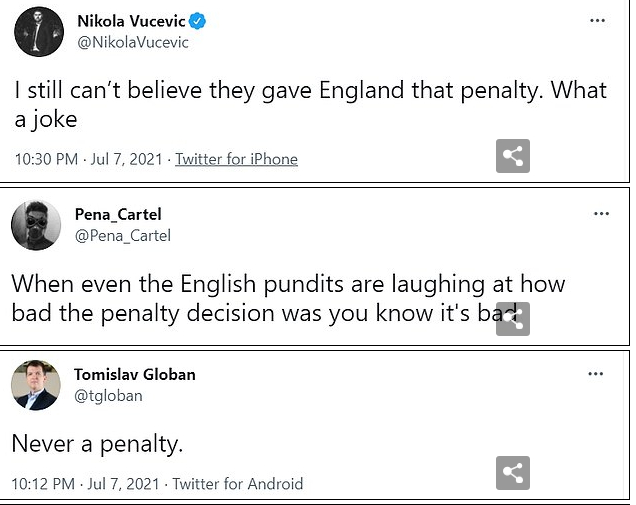Click the "Never a penalty." tweet text
Image resolution: width=636 pixels, height=505 pixels.
[x=97, y=442]
